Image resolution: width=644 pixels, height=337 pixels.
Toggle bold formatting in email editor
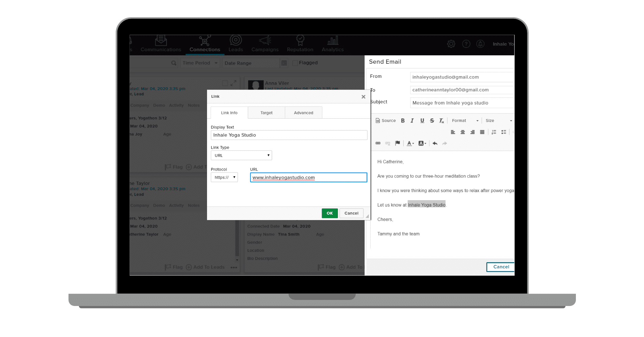403,121
